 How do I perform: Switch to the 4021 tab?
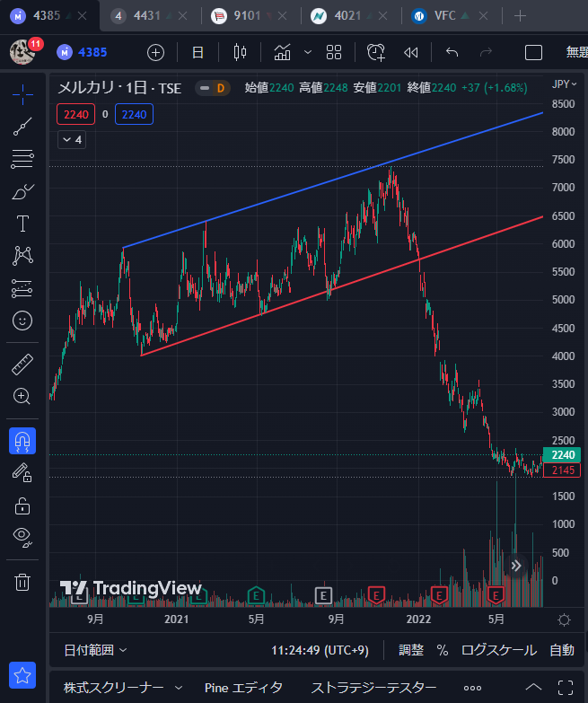(x=347, y=15)
